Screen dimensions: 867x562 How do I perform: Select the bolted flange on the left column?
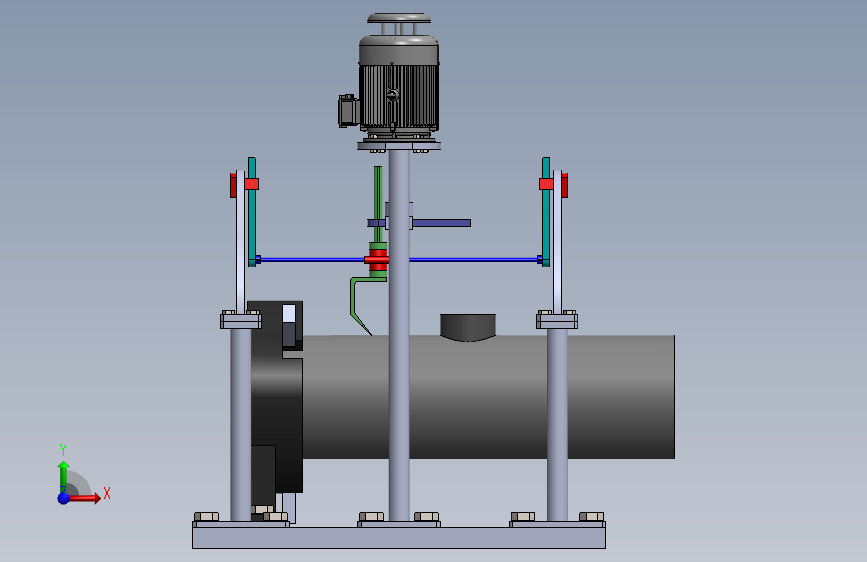241,320
